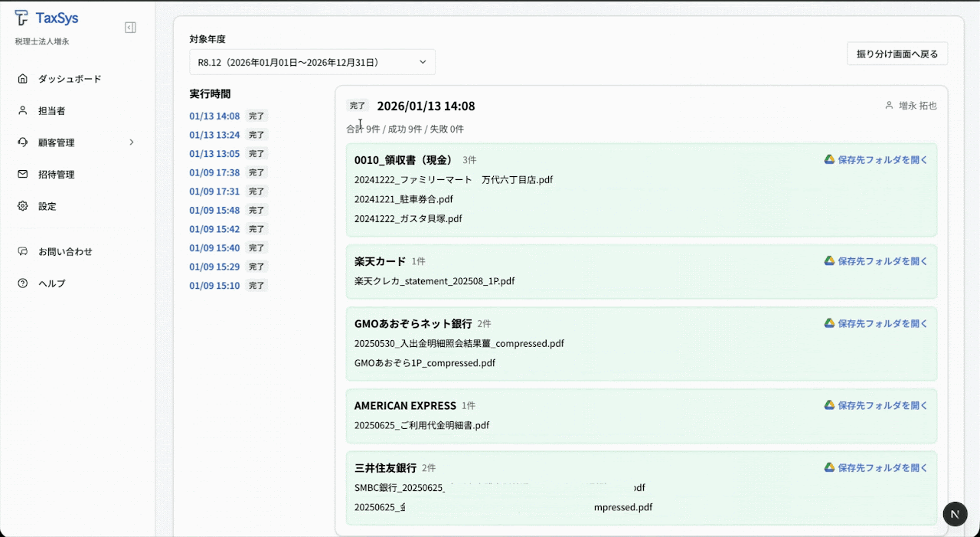Image resolution: width=980 pixels, height=537 pixels.
Task: Expand the 顧客管理 submenu chevron
Action: (132, 142)
